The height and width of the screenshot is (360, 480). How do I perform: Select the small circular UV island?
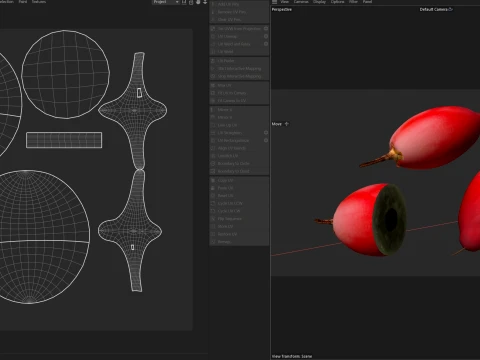tap(66, 74)
